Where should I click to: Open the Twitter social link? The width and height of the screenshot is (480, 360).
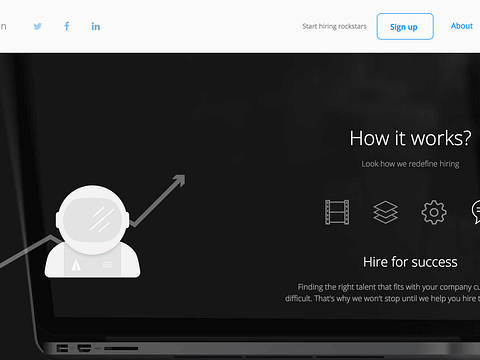click(x=38, y=26)
